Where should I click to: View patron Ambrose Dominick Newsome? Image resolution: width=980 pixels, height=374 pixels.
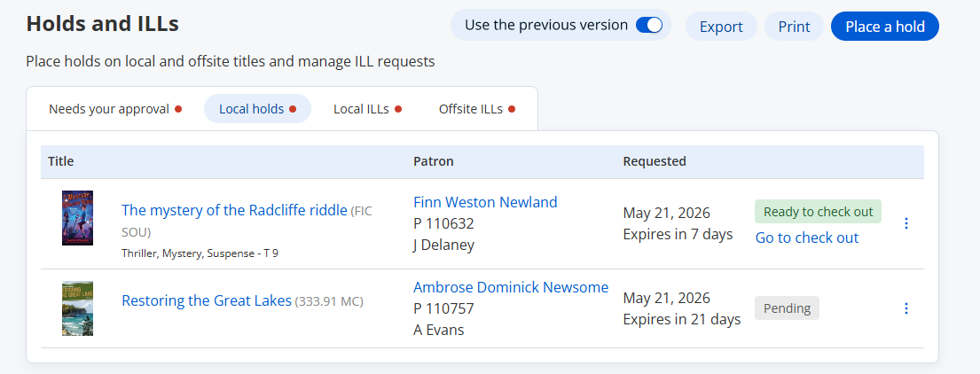coord(511,287)
